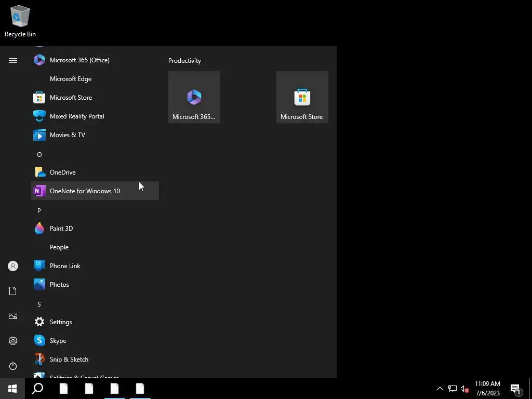The height and width of the screenshot is (399, 532).
Task: Open the Microsoft Store tile
Action: pos(302,97)
